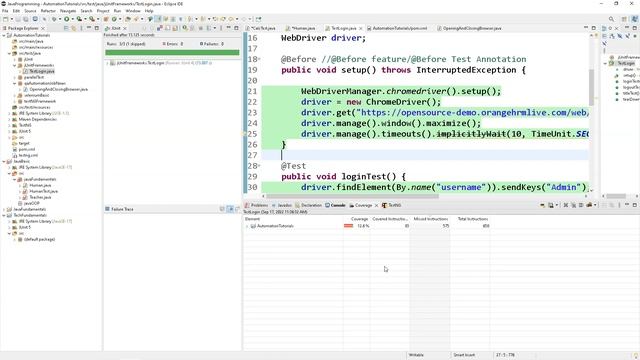Select pom.xml in Package Explorer
Screen dimensions: 640x360
click(x=27, y=149)
